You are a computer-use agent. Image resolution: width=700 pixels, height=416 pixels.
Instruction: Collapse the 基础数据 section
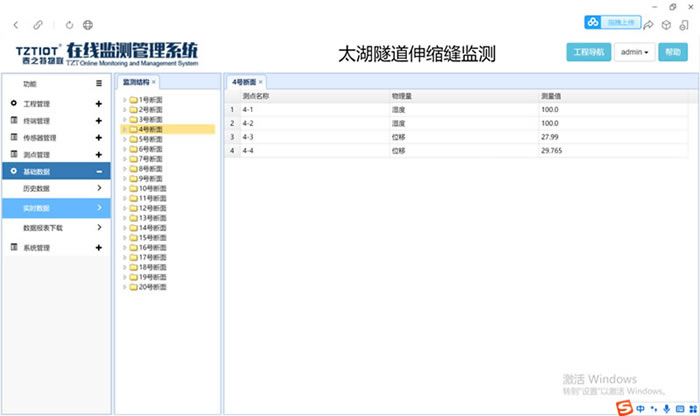98,171
